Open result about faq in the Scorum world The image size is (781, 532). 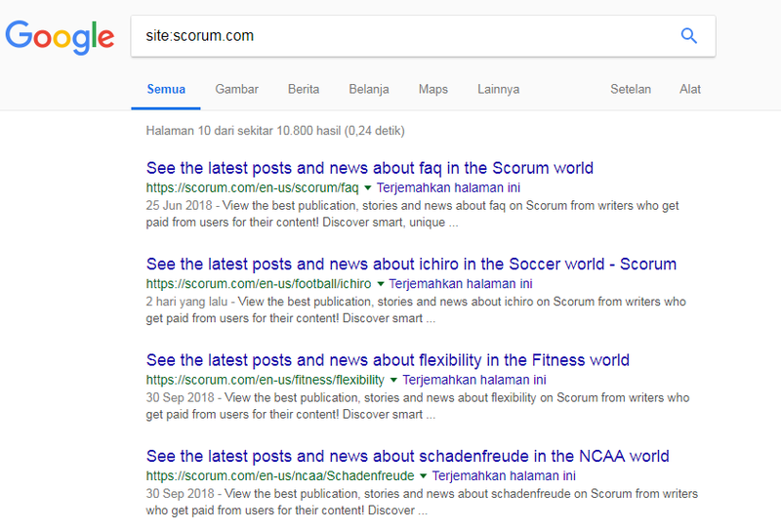click(370, 168)
